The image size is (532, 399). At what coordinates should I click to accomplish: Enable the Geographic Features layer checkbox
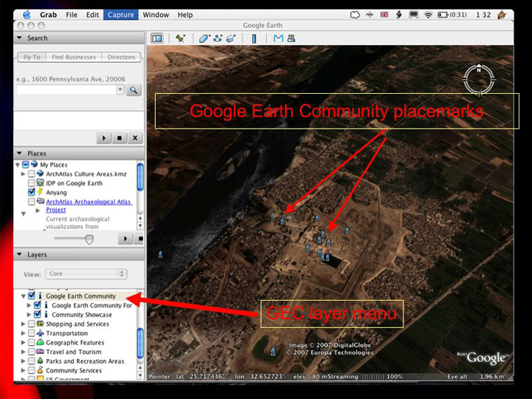(x=32, y=342)
